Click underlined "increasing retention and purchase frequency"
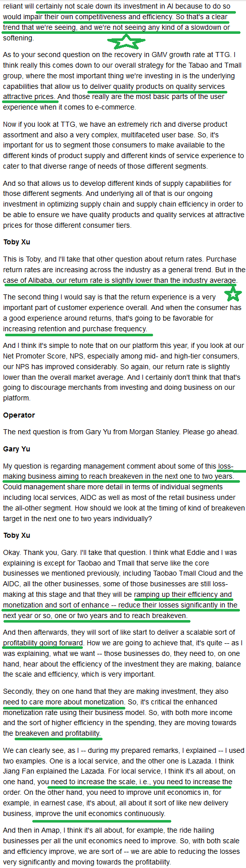 pyautogui.click(x=75, y=329)
